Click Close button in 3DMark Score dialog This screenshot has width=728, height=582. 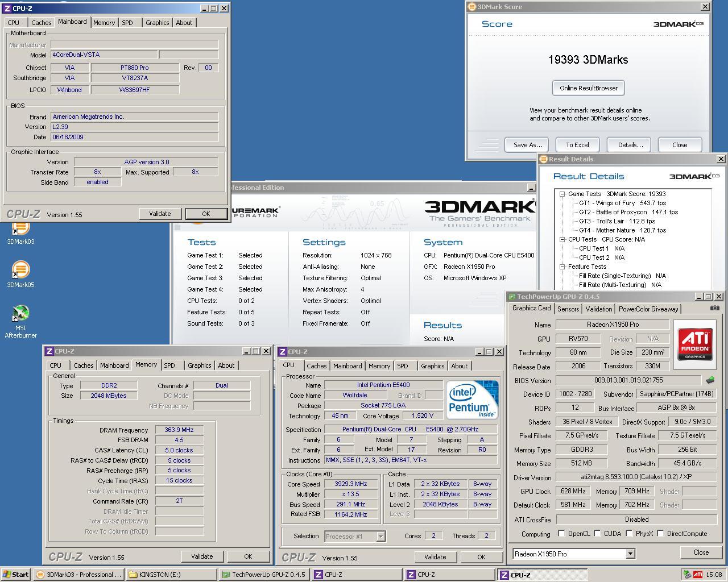pyautogui.click(x=680, y=145)
